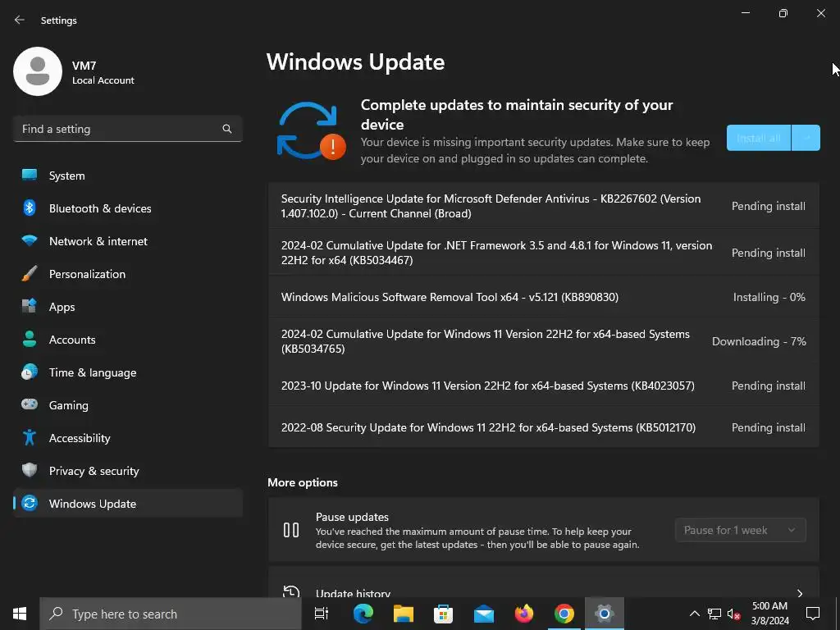Click the Security Intelligence Update KB2267602 row
The width and height of the screenshot is (840, 630).
click(544, 206)
